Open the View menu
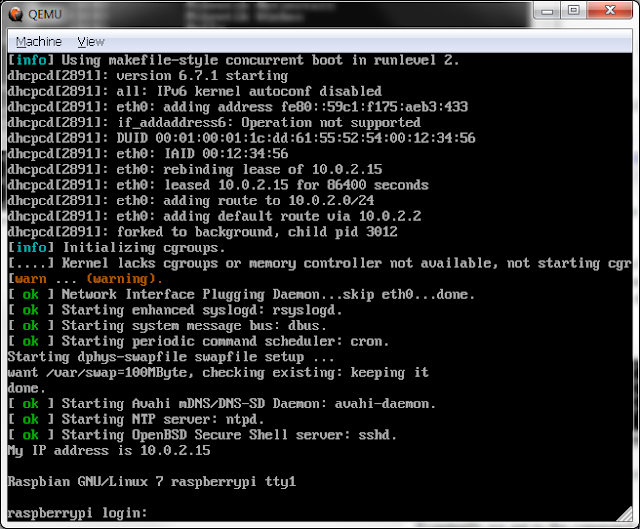The height and width of the screenshot is (529, 640). (x=91, y=42)
